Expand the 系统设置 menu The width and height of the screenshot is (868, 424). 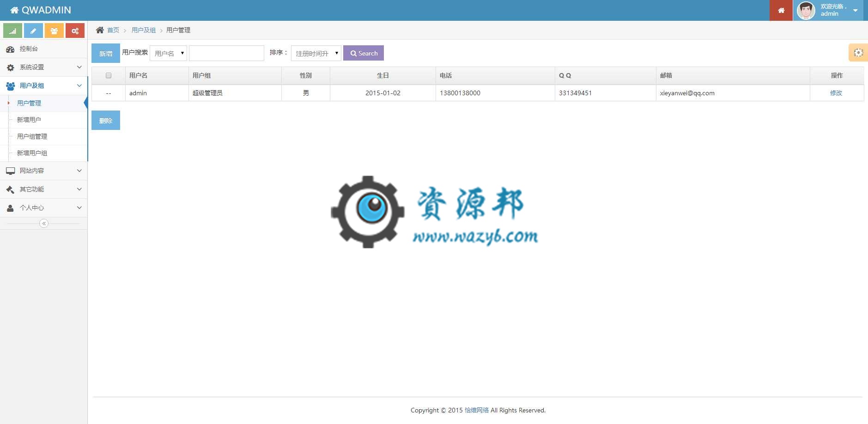[x=44, y=67]
